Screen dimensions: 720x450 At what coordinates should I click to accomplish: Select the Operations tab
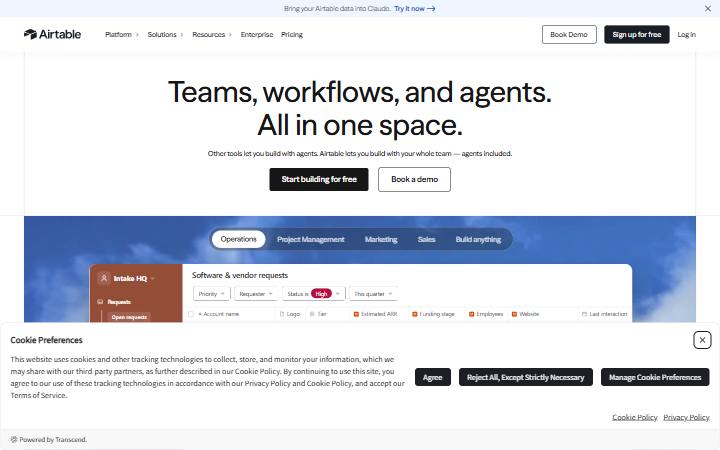(238, 239)
